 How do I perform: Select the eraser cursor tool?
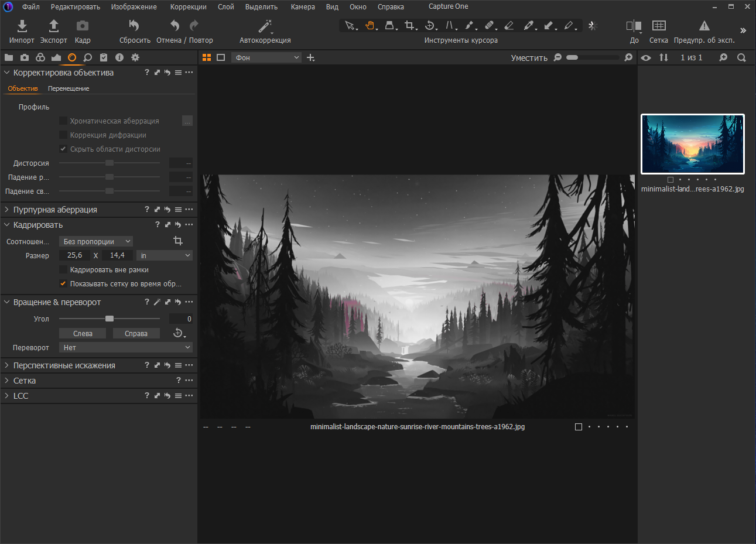point(509,26)
